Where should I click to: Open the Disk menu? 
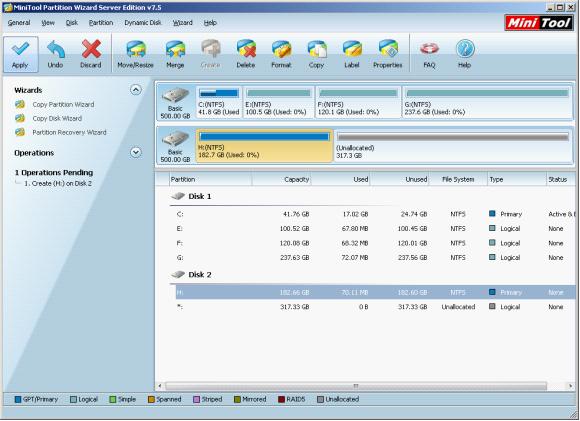tap(72, 23)
